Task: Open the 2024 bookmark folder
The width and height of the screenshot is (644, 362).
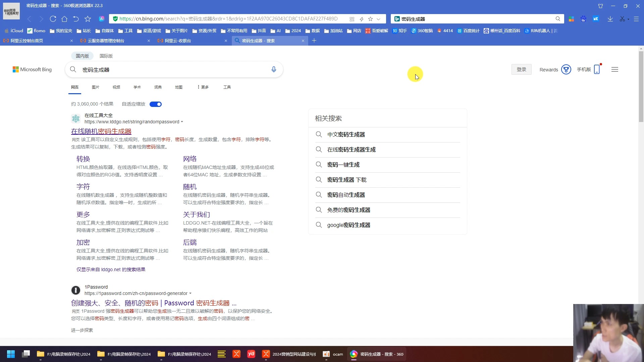Action: pos(293,31)
